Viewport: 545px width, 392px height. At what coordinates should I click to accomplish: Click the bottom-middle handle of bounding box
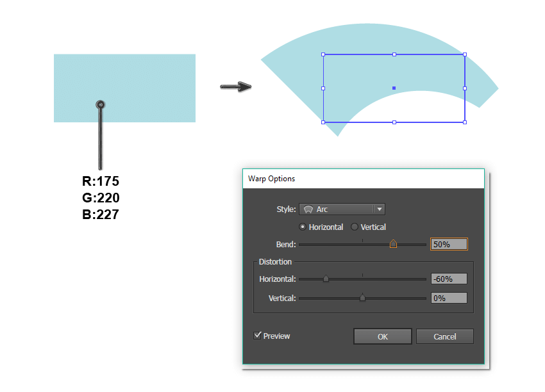coord(394,122)
